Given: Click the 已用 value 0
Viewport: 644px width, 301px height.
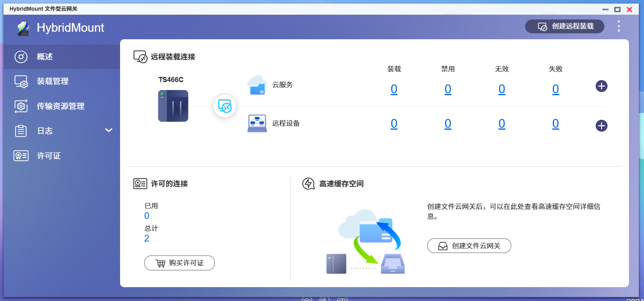Looking at the screenshot, I should pyautogui.click(x=147, y=216).
